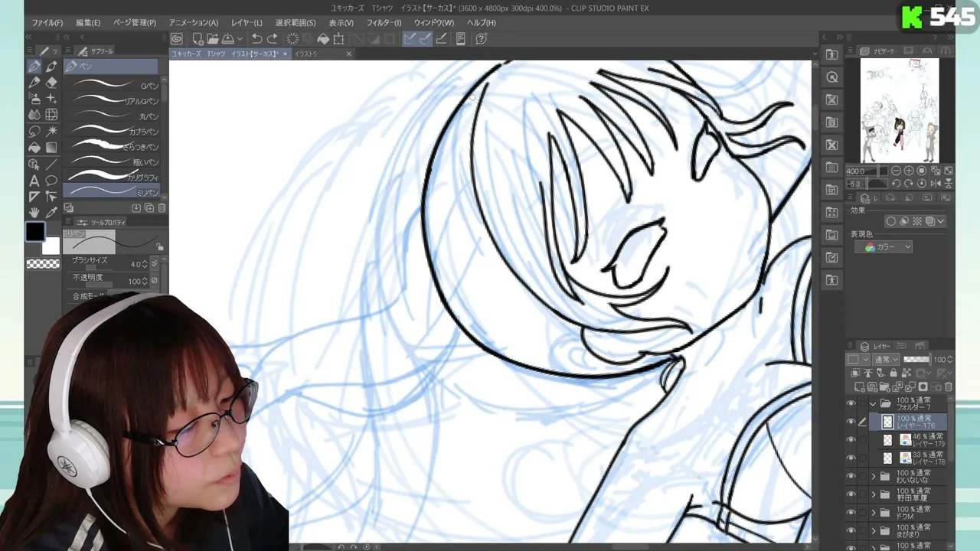980x551 pixels.
Task: Create a new raster layer
Action: [861, 387]
